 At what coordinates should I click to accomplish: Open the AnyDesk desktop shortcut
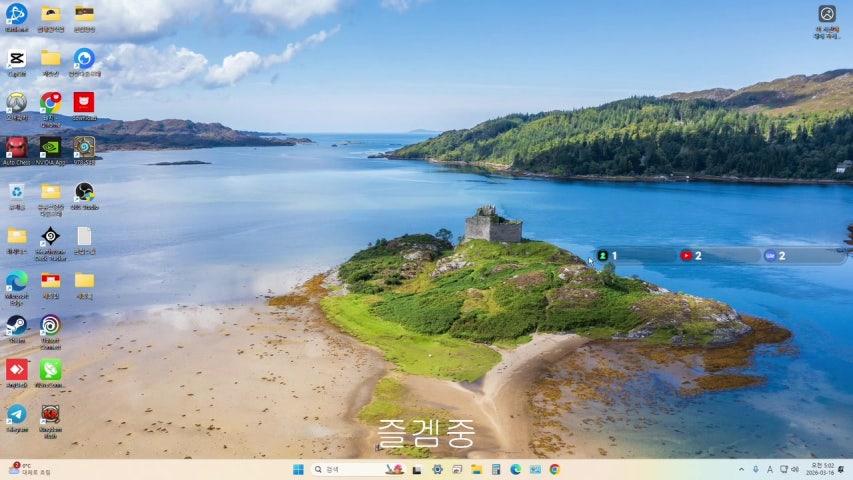[17, 370]
